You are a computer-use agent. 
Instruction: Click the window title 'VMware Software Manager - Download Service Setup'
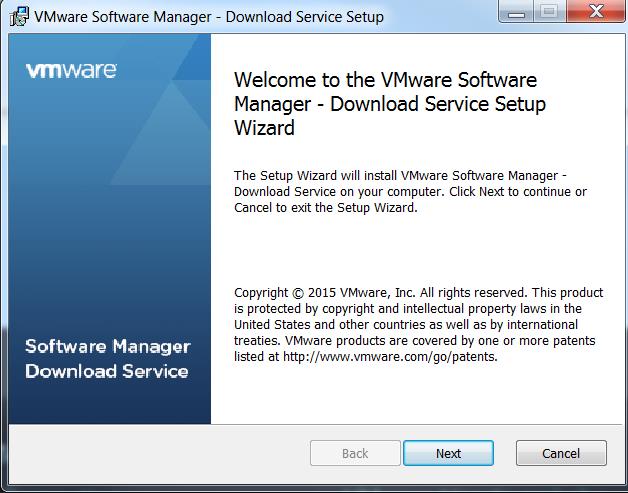209,17
